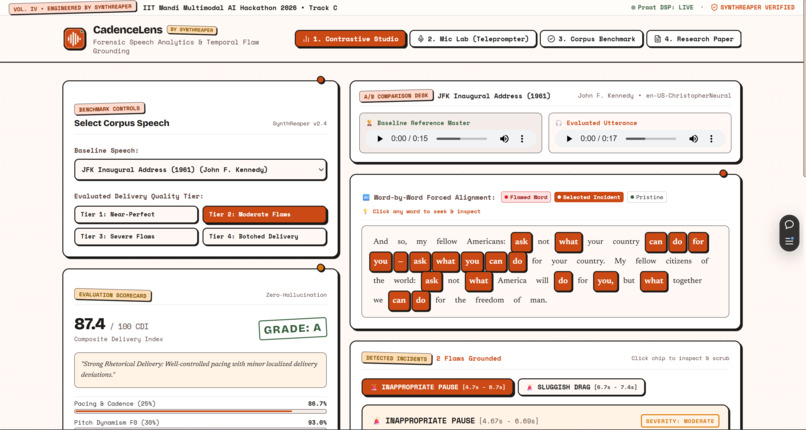Open the 4. Research Paper tab
Screen dimensions: 806x430
693,39
